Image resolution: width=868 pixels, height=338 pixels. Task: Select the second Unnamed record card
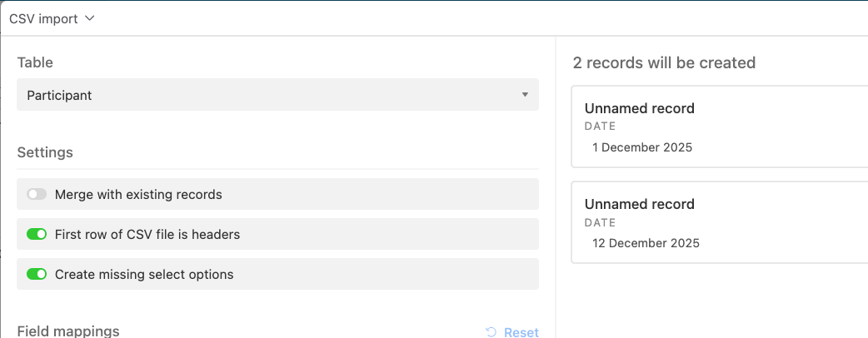tap(720, 222)
